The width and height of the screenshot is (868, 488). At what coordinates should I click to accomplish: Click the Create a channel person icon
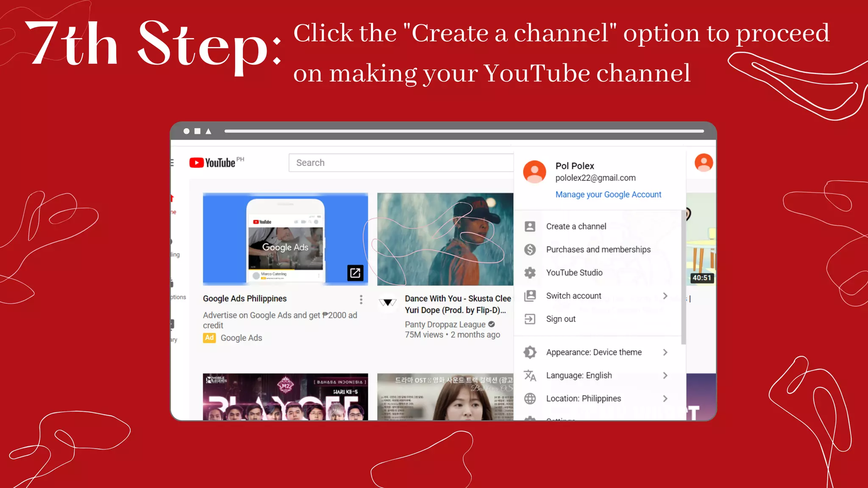(530, 227)
